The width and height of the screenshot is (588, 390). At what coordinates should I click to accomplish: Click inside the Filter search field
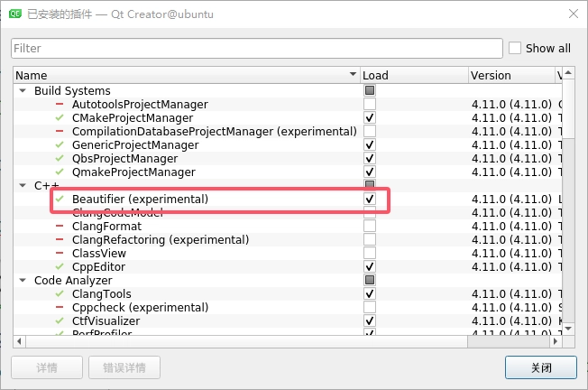click(256, 48)
